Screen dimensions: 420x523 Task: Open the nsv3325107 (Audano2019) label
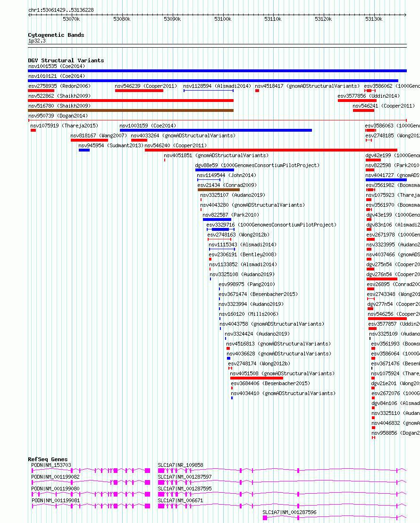[233, 195]
